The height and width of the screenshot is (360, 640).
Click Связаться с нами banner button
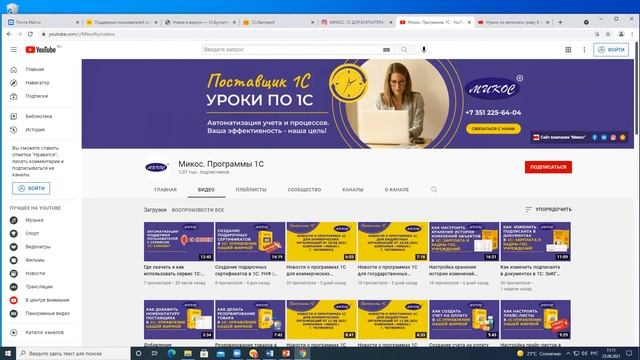(493, 129)
